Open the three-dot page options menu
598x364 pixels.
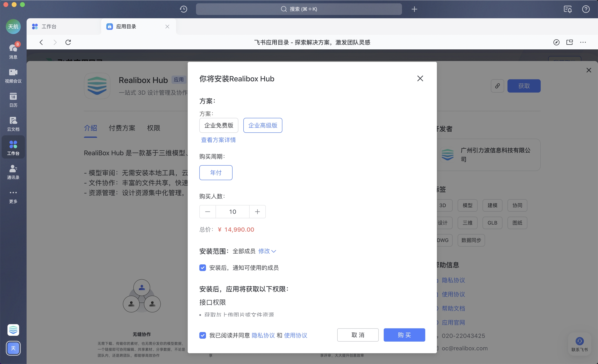coord(583,42)
